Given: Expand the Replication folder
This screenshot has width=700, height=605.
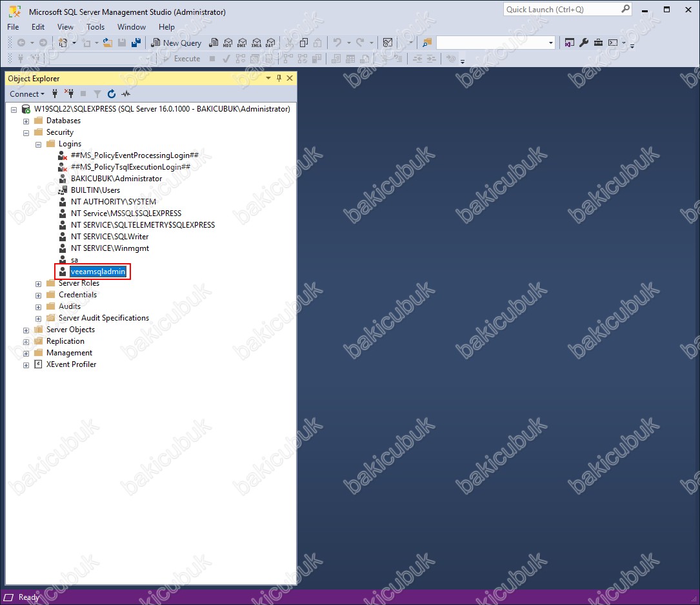Looking at the screenshot, I should [x=26, y=342].
